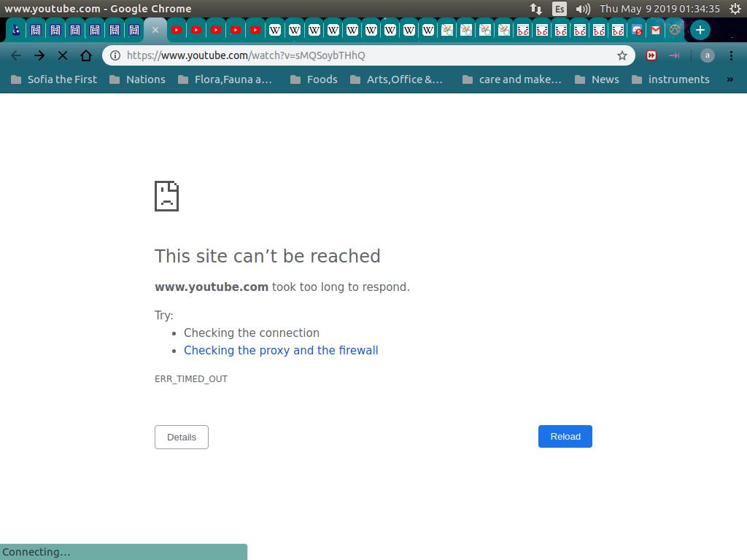Go back to the previous page
Viewport: 747px width, 560px height.
tap(16, 55)
